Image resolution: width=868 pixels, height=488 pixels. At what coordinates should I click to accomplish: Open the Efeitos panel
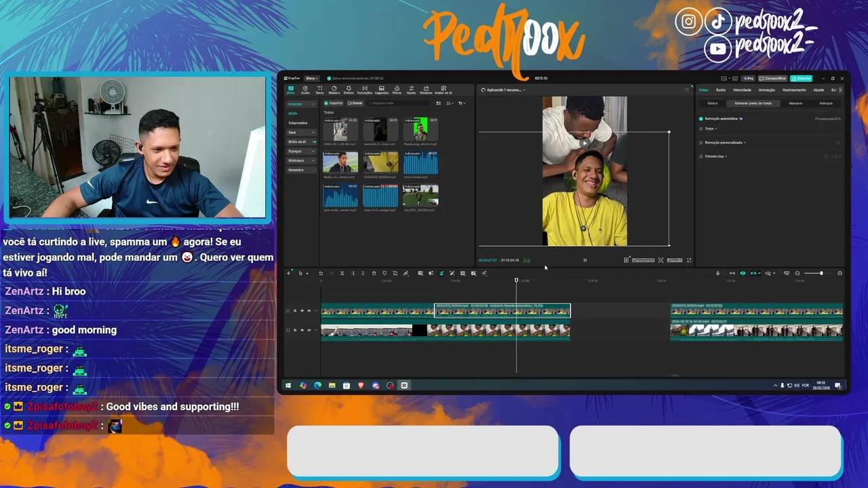point(349,90)
